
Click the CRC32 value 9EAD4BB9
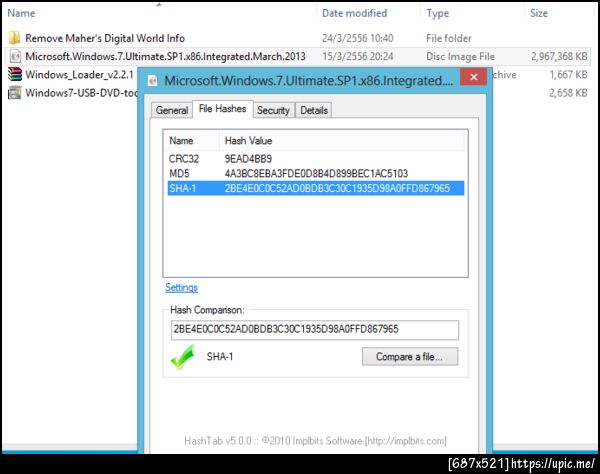point(248,159)
